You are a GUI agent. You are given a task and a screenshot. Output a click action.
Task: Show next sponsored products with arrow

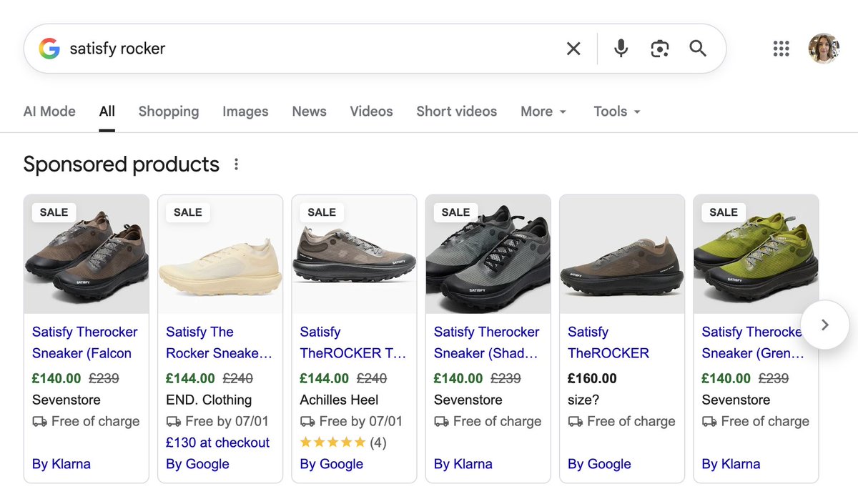(x=824, y=325)
